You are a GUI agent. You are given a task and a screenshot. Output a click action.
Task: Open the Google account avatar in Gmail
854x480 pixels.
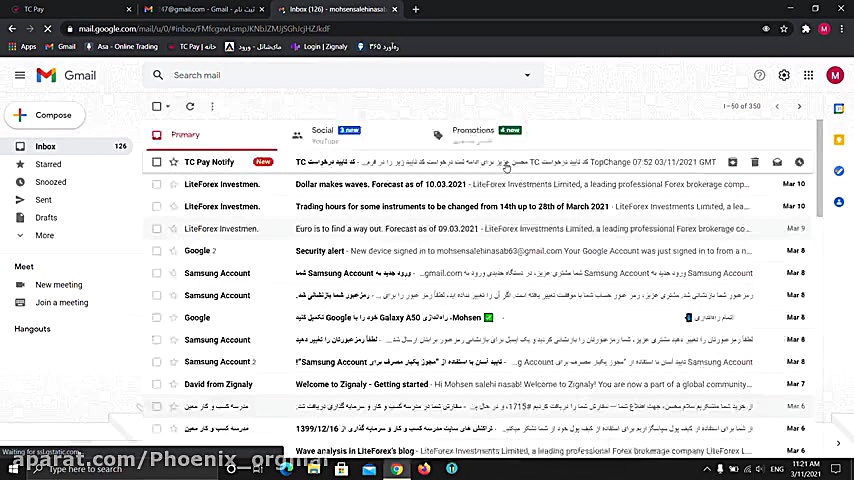[834, 75]
